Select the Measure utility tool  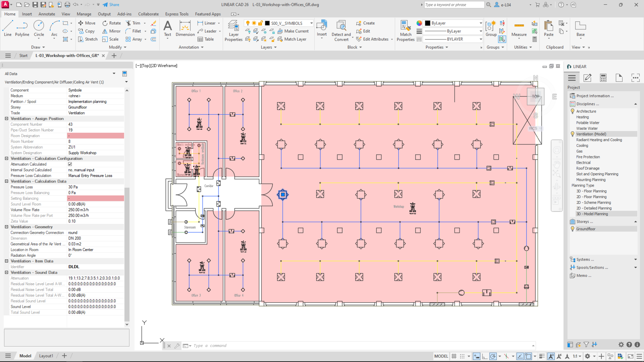[519, 28]
